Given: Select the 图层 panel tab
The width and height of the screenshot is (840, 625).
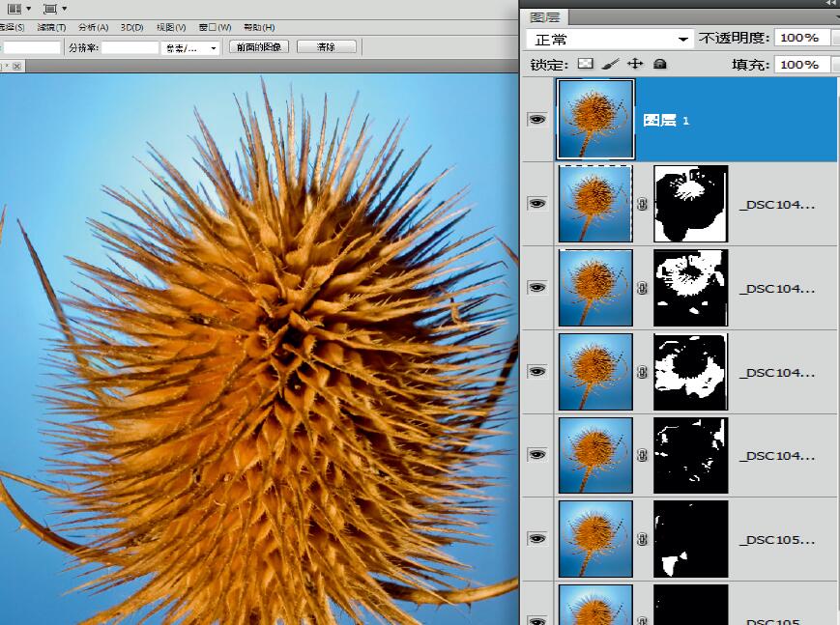Looking at the screenshot, I should point(545,17).
